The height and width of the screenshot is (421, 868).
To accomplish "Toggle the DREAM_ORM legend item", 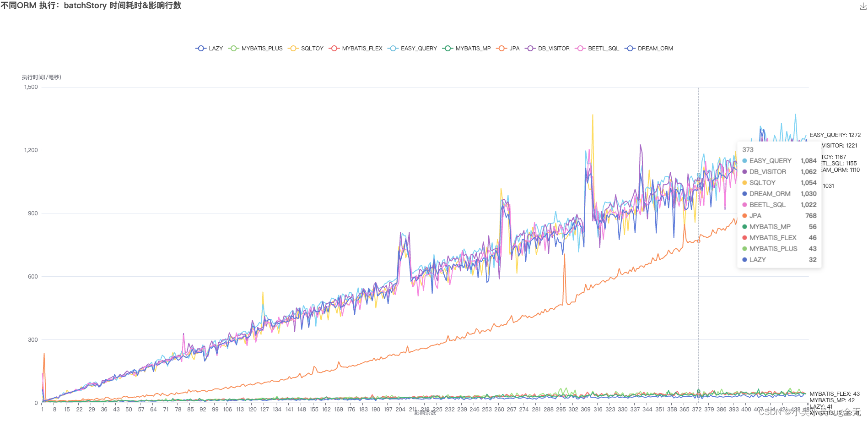I will point(649,49).
